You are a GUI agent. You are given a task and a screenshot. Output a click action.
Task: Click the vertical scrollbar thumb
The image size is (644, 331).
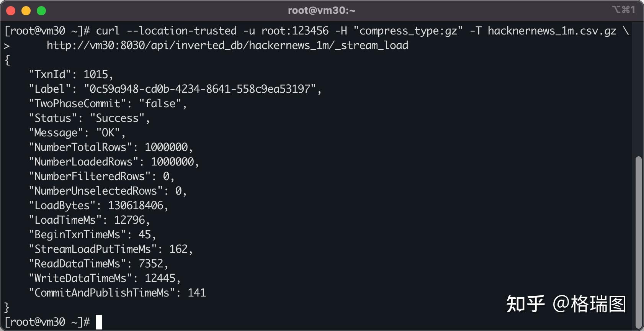click(638, 242)
